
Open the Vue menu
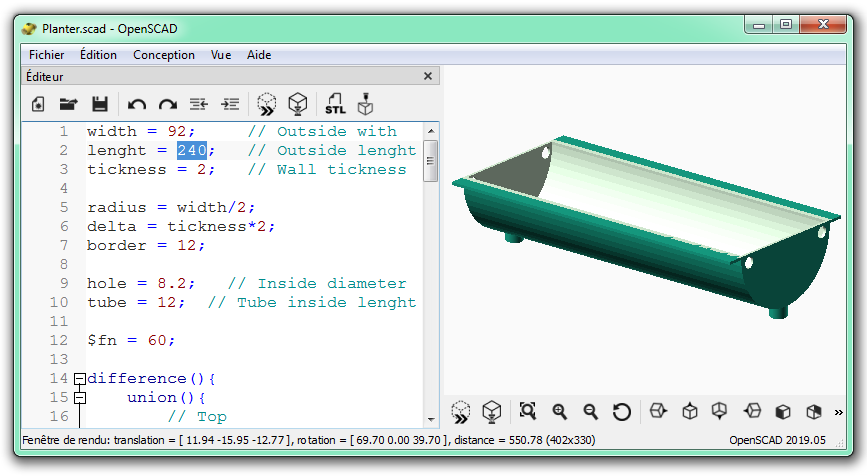click(221, 55)
